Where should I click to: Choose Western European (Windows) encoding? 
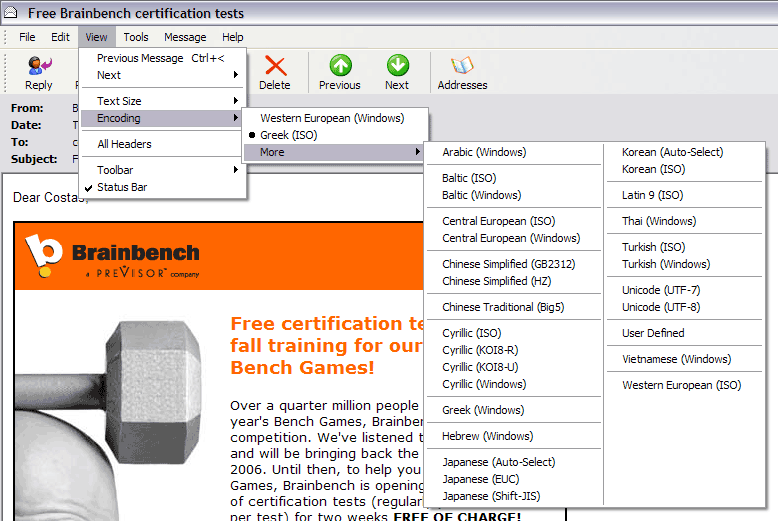pos(335,118)
